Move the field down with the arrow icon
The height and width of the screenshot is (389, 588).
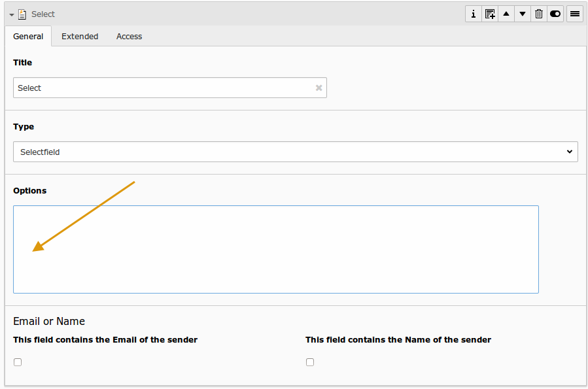pyautogui.click(x=522, y=13)
